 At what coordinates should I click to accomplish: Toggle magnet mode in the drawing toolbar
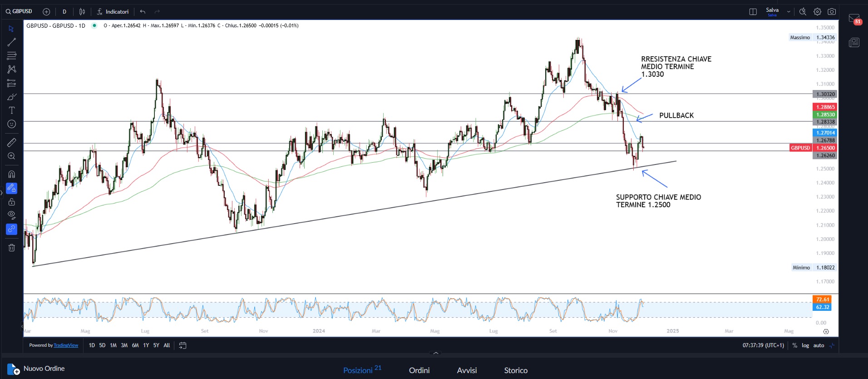click(12, 174)
